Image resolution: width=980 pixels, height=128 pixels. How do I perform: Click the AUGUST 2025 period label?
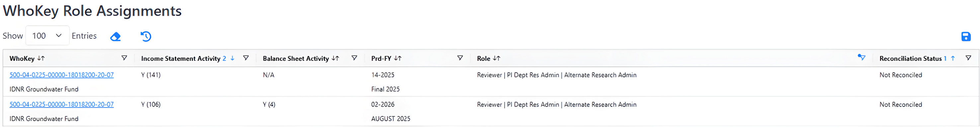391,119
